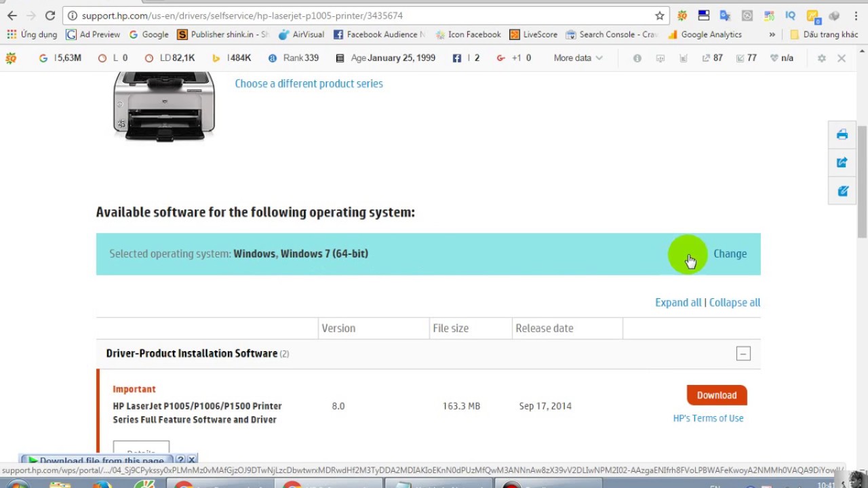The image size is (868, 488).
Task: Open HP's Terms of Use
Action: coord(708,418)
